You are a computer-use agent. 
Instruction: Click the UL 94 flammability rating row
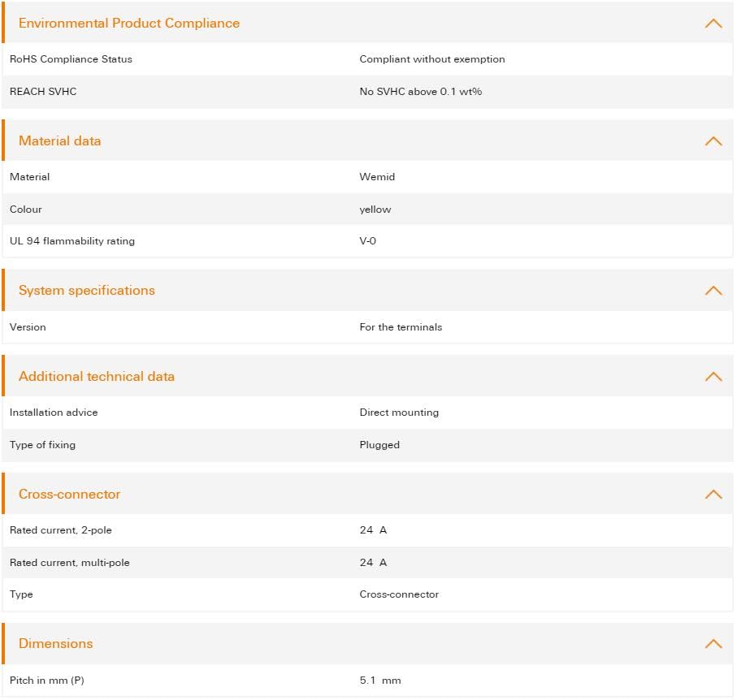tap(367, 241)
